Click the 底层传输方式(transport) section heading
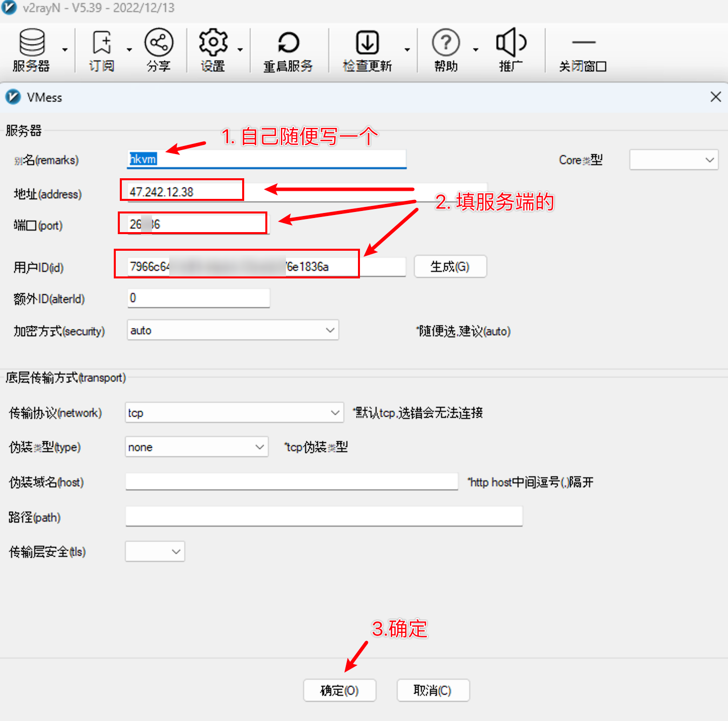Viewport: 728px width, 721px height. click(66, 377)
